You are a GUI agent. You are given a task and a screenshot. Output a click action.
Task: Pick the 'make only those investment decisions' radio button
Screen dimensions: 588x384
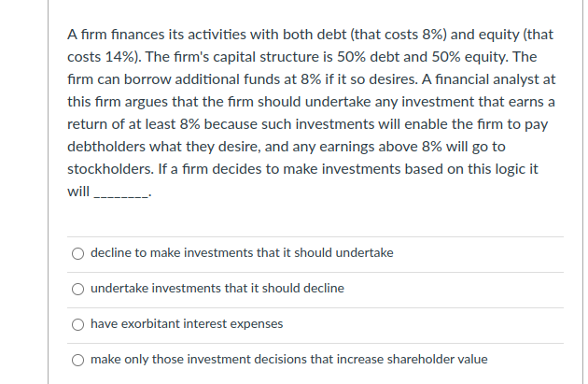point(78,360)
